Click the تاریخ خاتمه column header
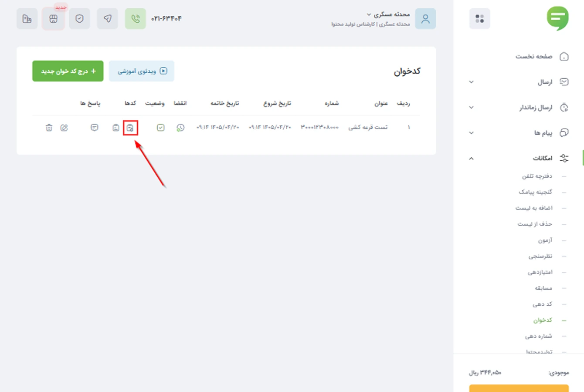584x392 pixels. 225,103
